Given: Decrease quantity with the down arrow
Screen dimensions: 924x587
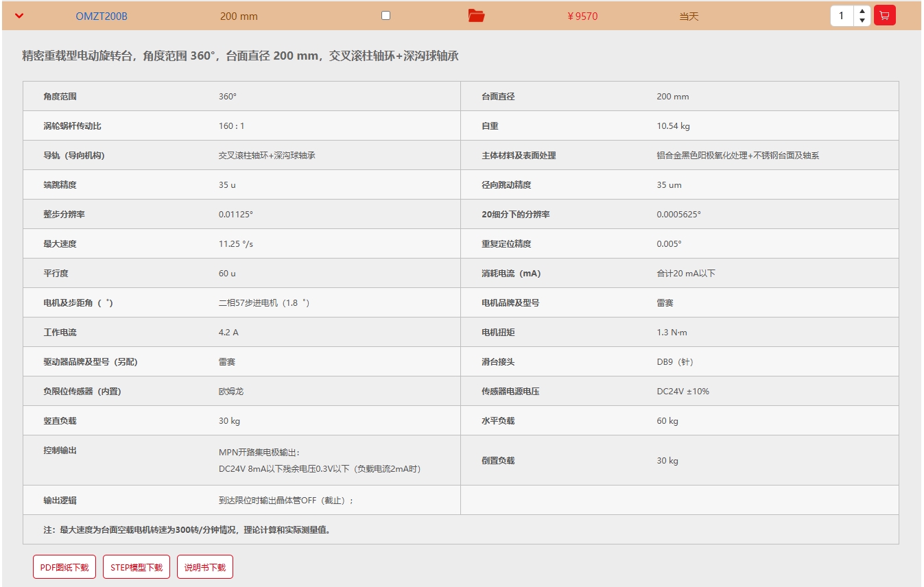Looking at the screenshot, I should point(862,21).
